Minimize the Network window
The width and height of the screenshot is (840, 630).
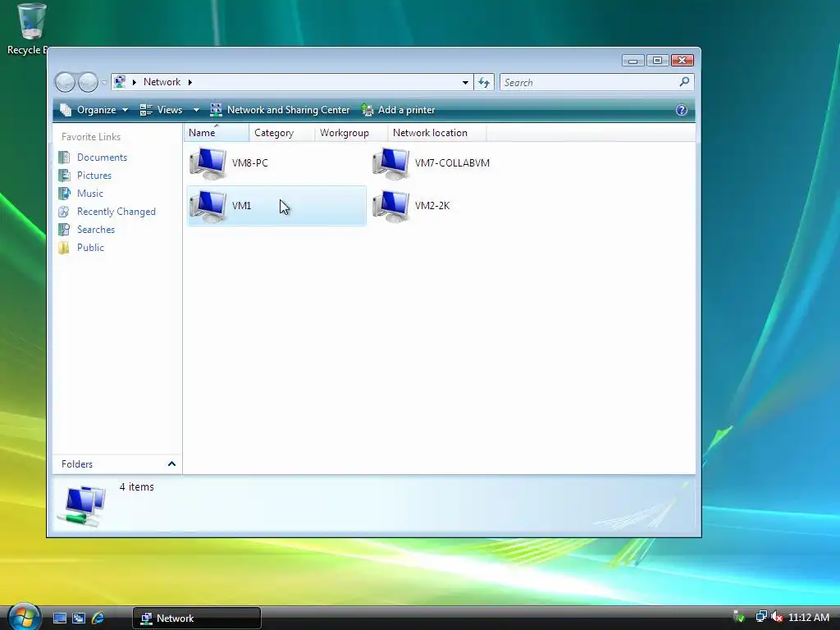632,61
